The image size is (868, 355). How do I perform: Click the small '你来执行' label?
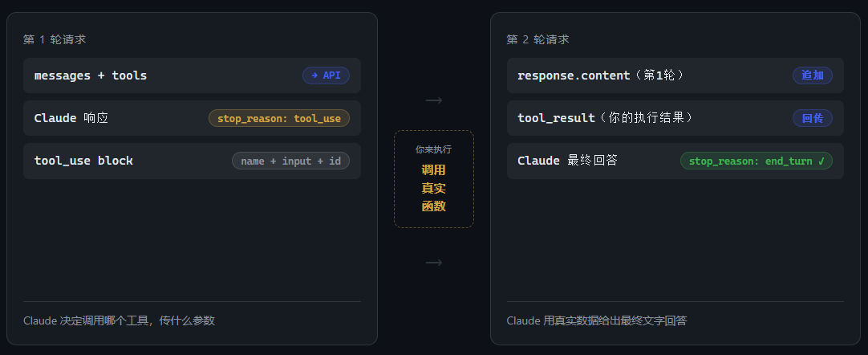(434, 149)
